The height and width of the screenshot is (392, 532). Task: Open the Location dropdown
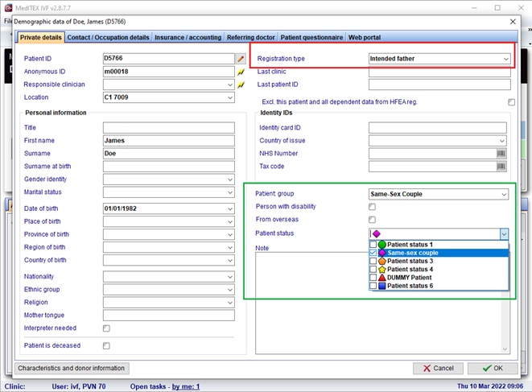[x=230, y=97]
